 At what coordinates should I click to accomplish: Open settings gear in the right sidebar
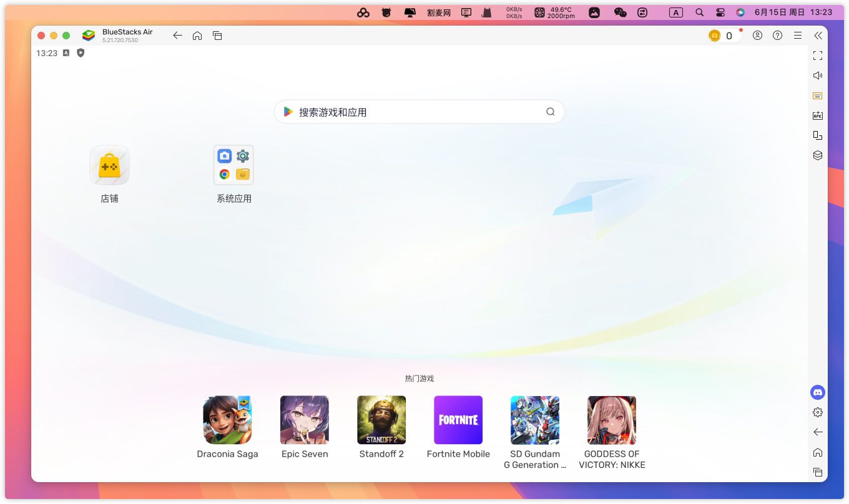818,412
